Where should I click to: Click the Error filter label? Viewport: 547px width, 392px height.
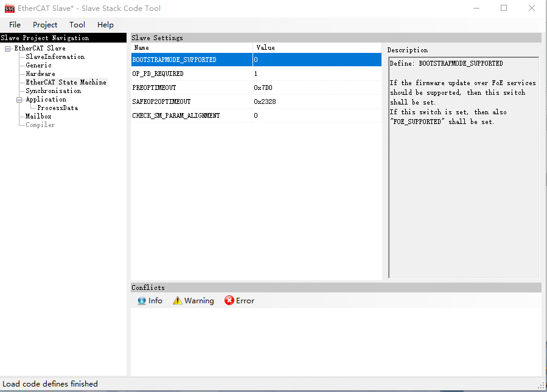pyautogui.click(x=245, y=301)
